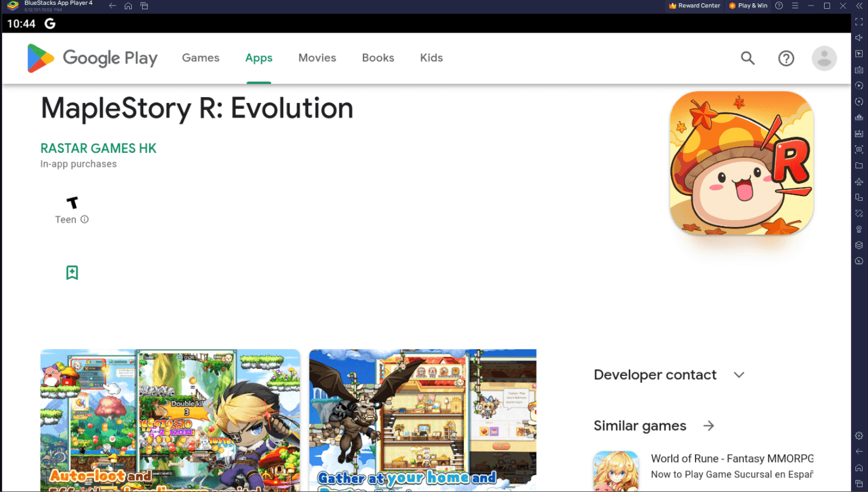The image size is (868, 492).
Task: View the Gather at your home screenshot
Action: click(x=423, y=420)
